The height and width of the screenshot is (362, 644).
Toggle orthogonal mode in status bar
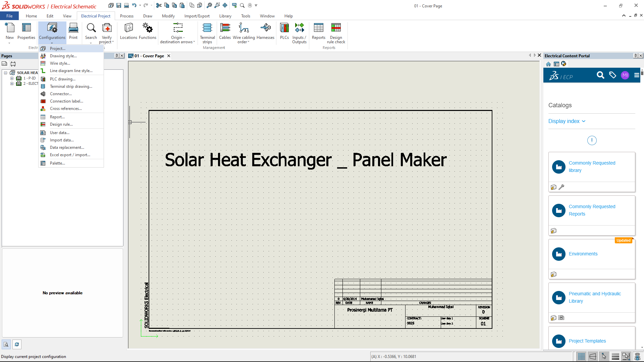[x=593, y=356]
